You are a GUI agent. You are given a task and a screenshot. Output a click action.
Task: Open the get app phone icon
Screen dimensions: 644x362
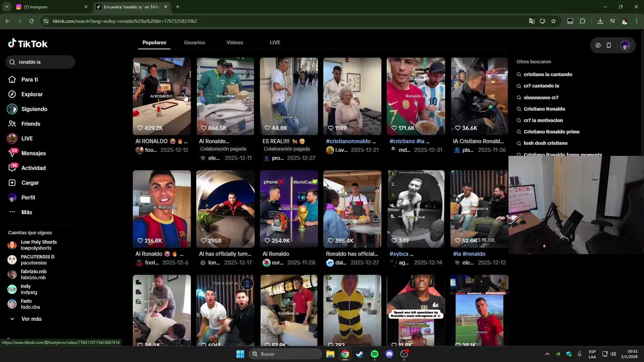[x=609, y=45]
